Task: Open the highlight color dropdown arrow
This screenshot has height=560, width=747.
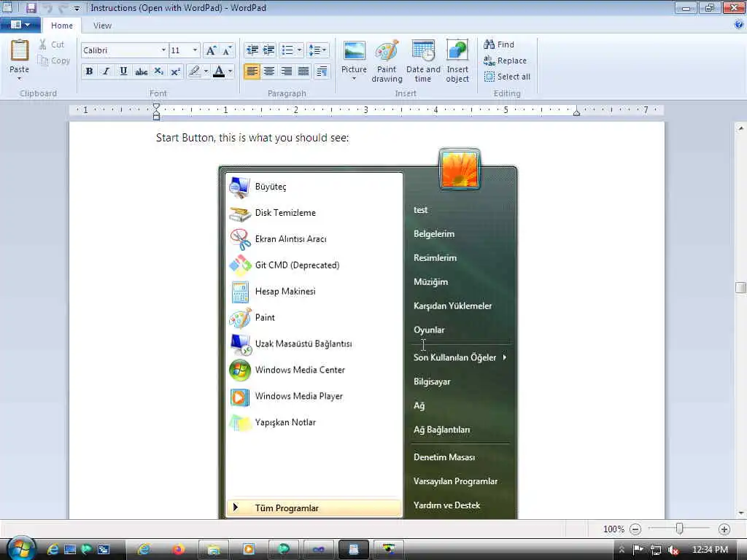Action: click(x=206, y=71)
